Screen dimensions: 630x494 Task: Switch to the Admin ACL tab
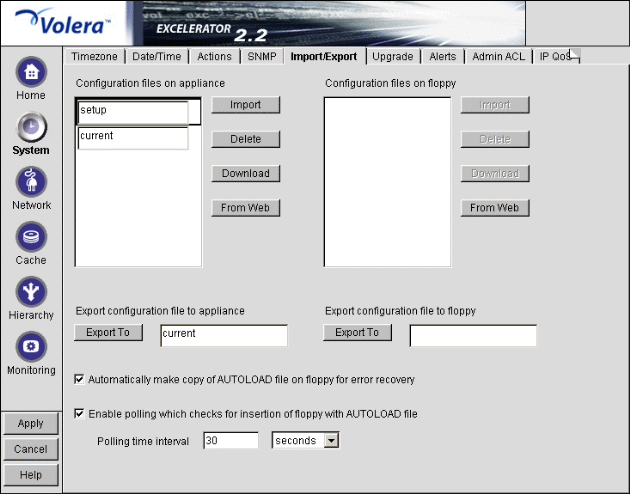[498, 56]
